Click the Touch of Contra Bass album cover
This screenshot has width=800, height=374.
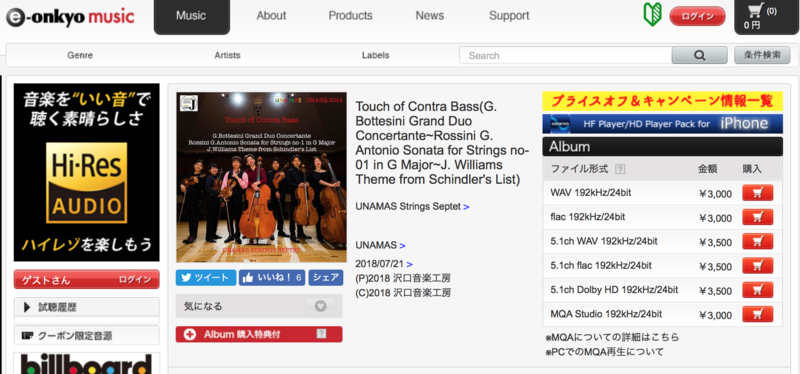click(261, 177)
